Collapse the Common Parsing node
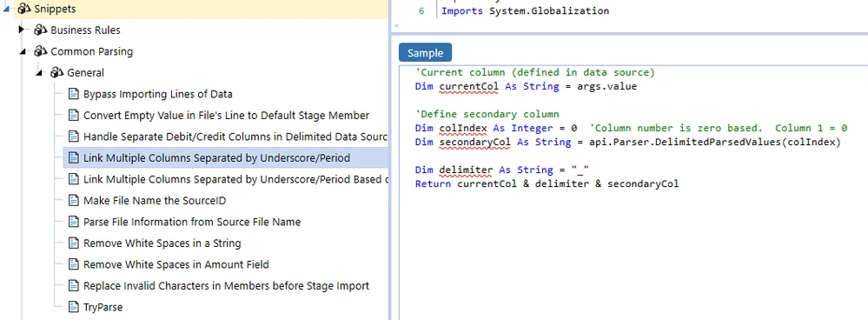 (23, 52)
